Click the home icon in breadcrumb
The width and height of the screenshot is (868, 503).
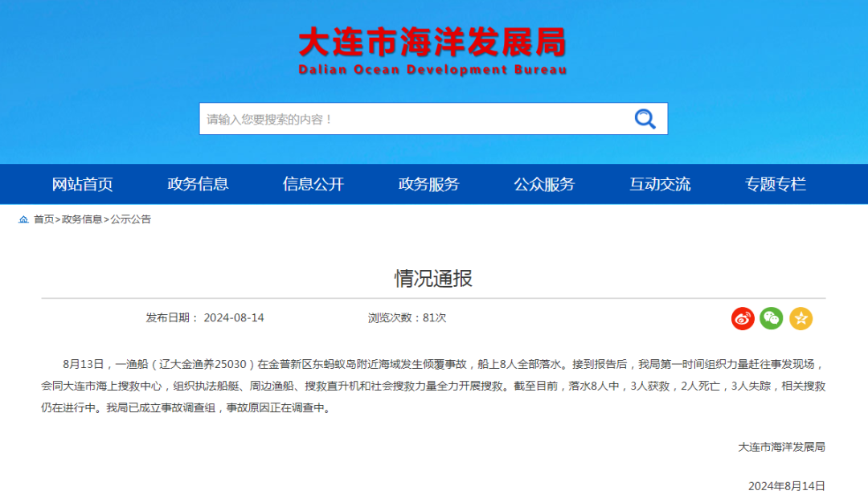[23, 219]
